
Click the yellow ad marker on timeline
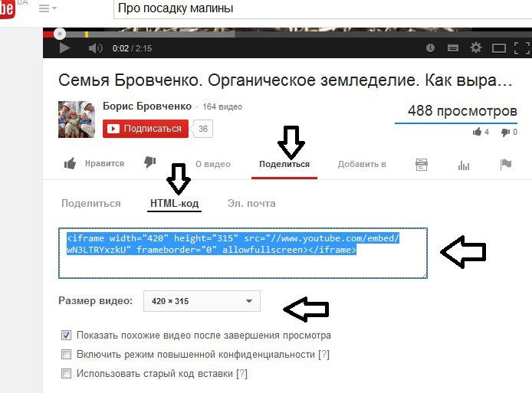pos(87,34)
